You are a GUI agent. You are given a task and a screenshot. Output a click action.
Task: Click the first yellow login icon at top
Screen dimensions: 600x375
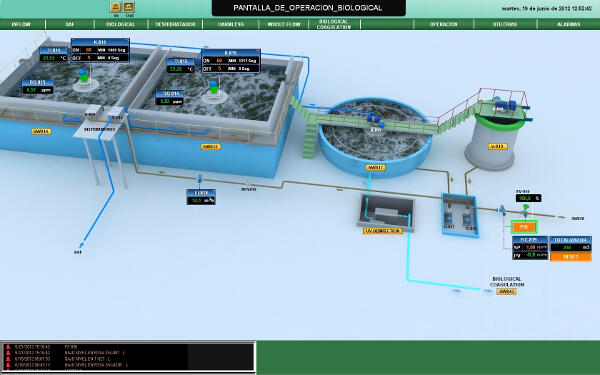click(116, 7)
